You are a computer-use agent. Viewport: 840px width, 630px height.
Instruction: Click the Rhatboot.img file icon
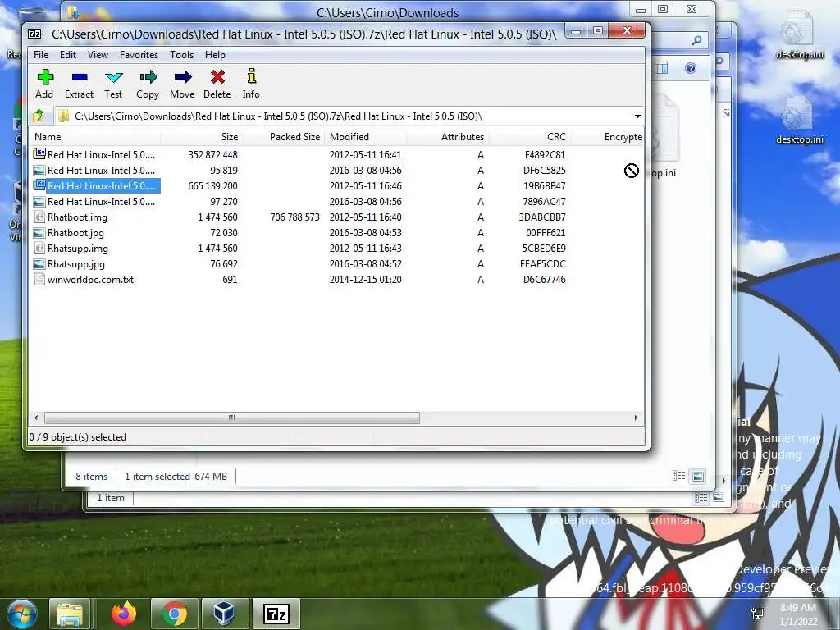(x=39, y=217)
